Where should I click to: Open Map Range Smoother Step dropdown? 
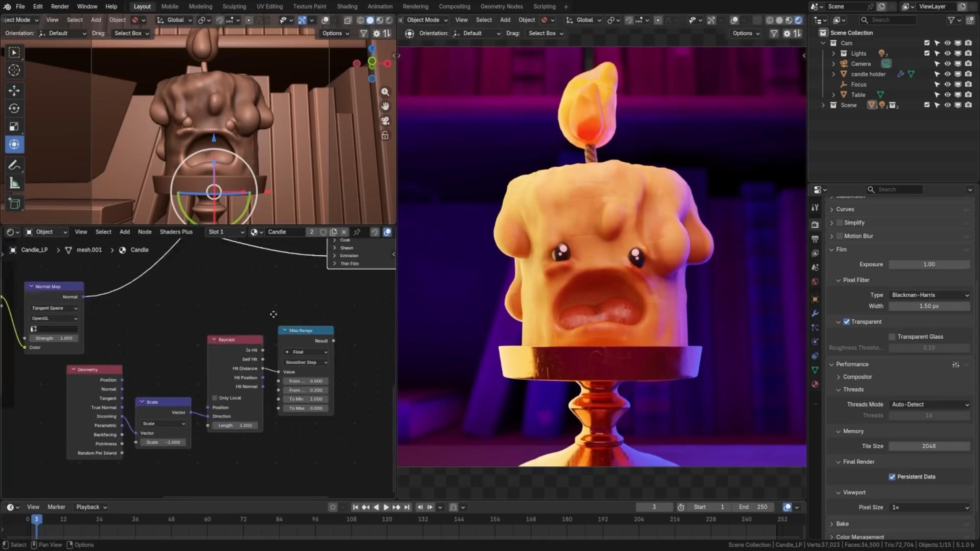(306, 362)
